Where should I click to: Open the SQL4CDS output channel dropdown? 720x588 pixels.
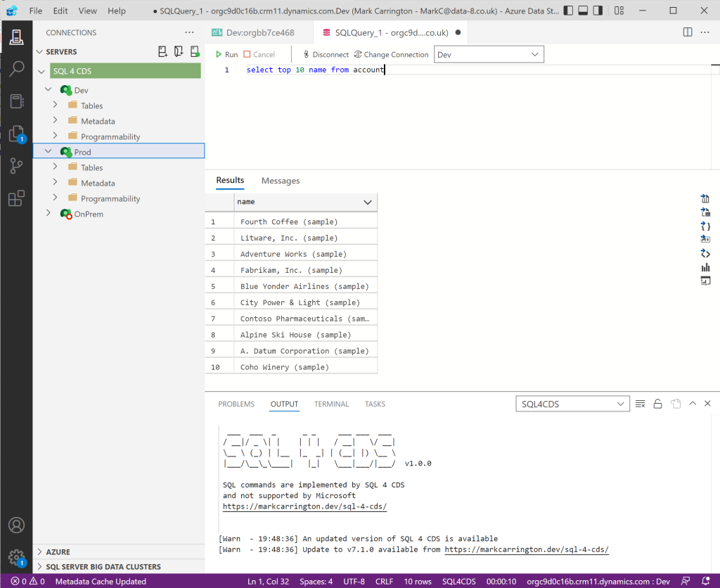572,404
